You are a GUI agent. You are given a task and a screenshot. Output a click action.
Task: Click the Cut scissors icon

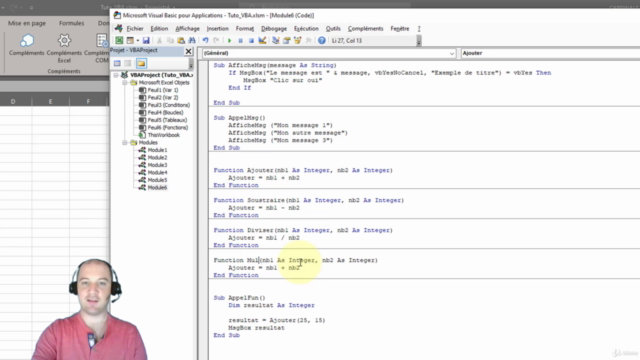pyautogui.click(x=160, y=40)
